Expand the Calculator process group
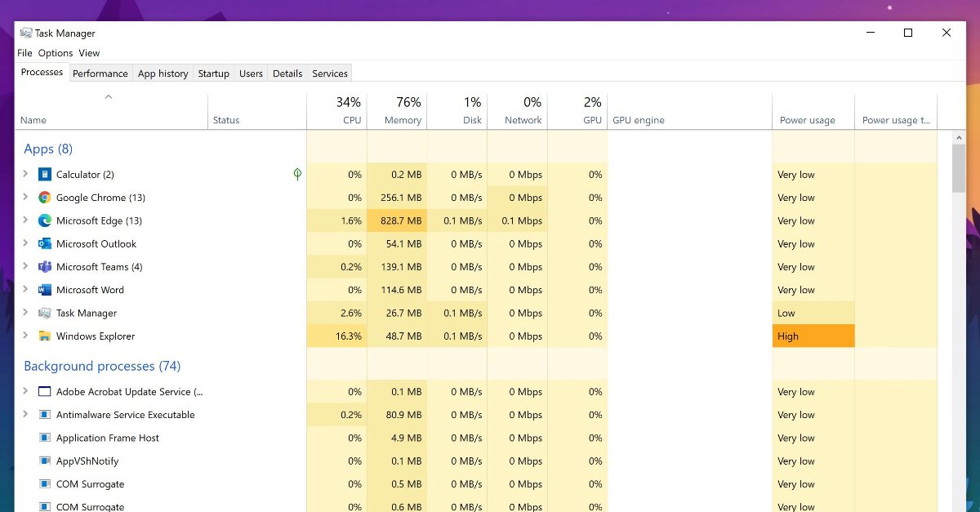The image size is (980, 512). click(x=25, y=175)
